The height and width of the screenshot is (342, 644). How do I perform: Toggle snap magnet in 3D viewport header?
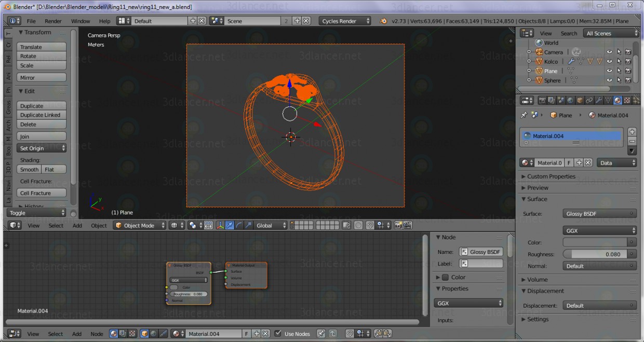point(370,225)
